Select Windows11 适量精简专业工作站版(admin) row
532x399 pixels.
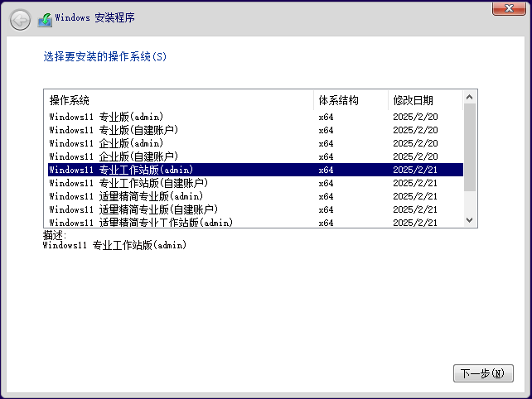pos(255,222)
